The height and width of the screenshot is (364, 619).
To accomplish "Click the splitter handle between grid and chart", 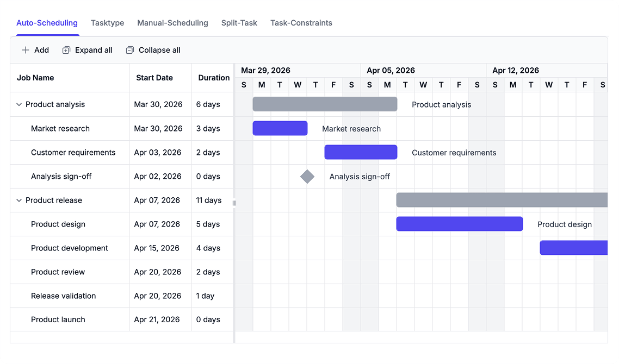I will pyautogui.click(x=234, y=203).
